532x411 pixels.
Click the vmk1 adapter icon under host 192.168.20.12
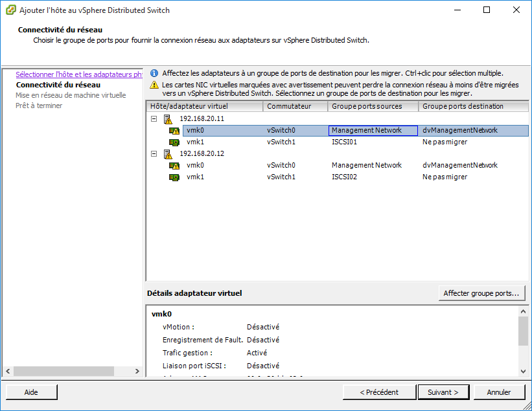point(174,177)
